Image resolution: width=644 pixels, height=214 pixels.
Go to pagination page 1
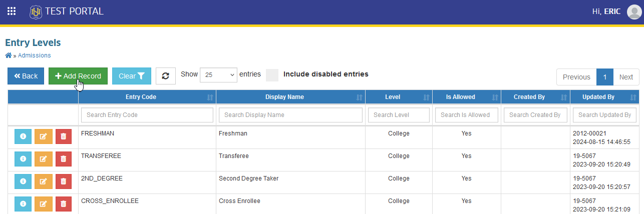tap(605, 77)
